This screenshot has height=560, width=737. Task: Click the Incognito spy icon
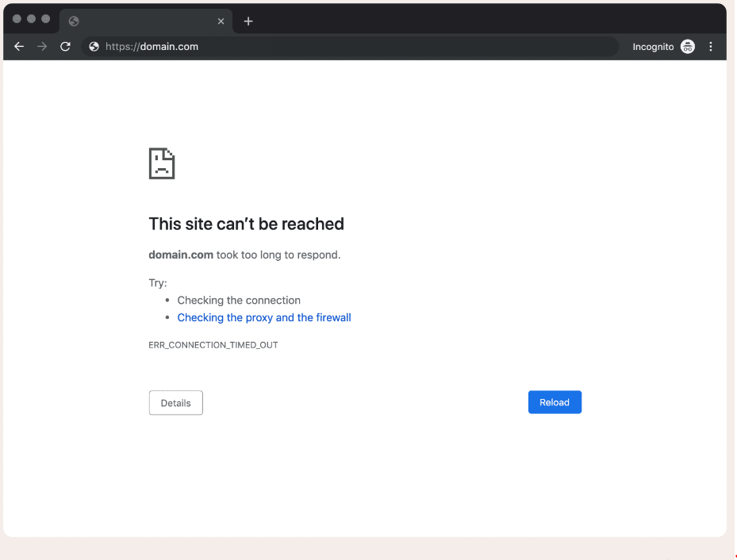point(688,47)
